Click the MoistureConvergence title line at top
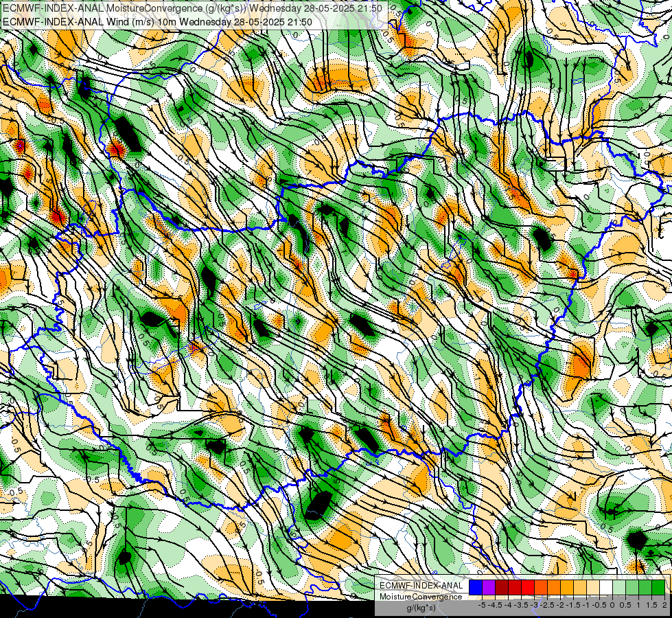 pos(192,8)
